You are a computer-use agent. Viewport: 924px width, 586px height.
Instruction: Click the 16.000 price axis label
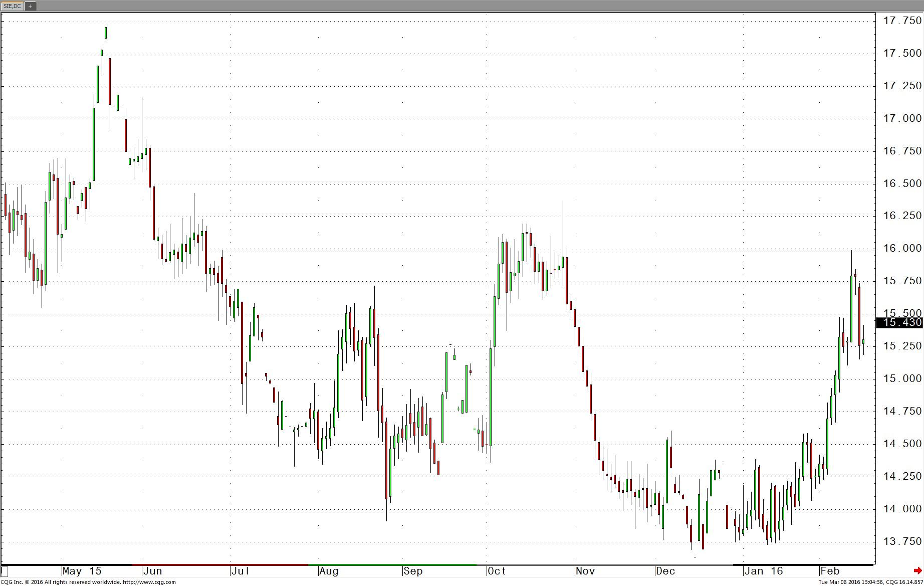902,248
